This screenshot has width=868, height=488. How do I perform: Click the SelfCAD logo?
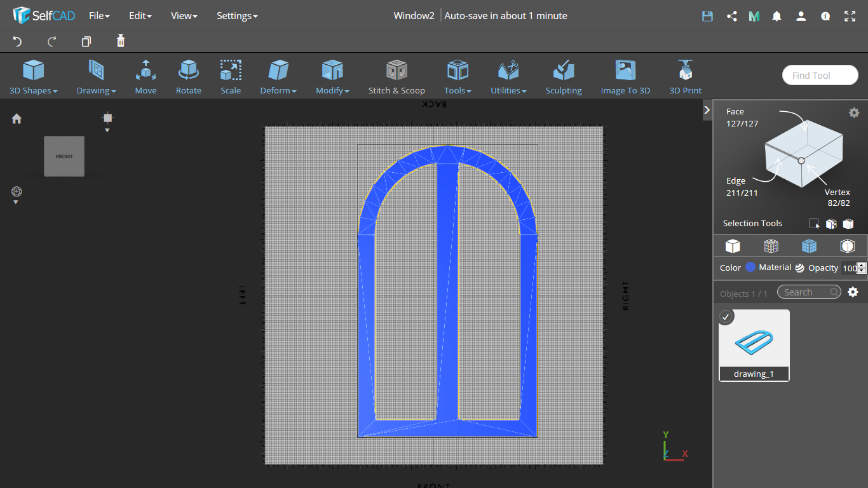coord(44,15)
